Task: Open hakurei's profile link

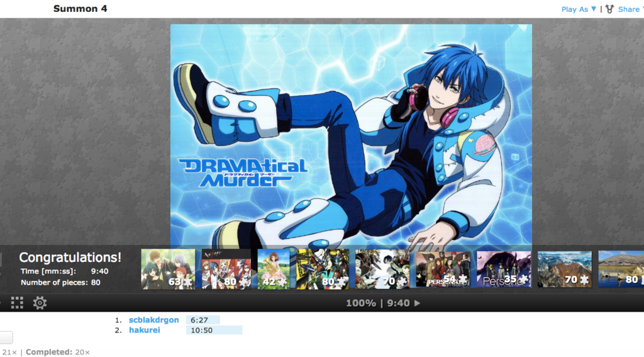Action: 144,331
